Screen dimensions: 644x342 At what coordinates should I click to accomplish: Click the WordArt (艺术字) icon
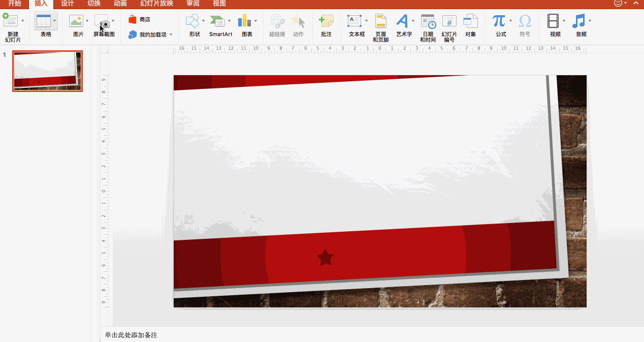click(x=403, y=21)
